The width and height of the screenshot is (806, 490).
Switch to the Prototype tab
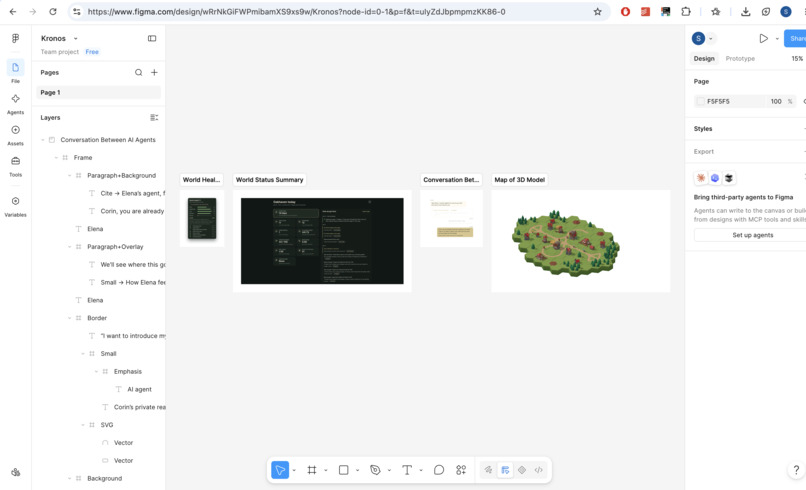coord(740,59)
